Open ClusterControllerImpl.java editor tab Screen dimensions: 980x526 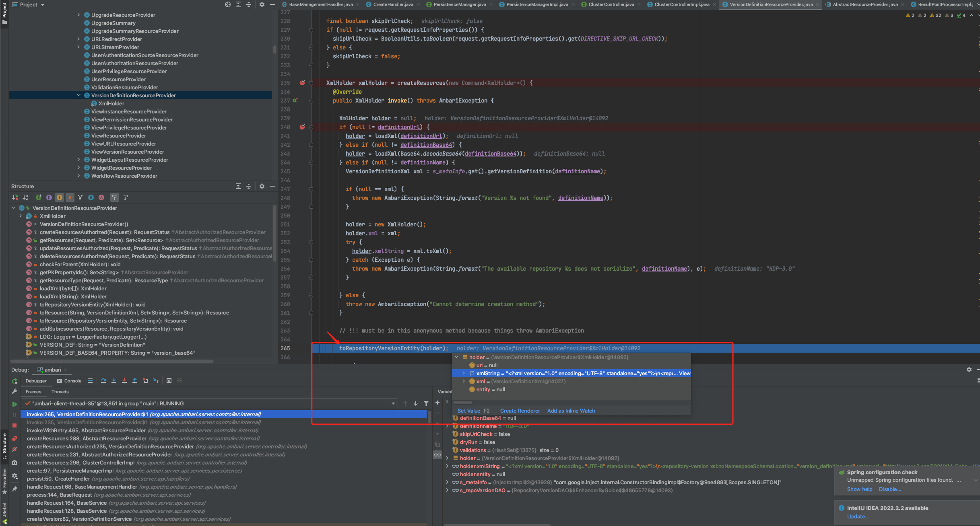click(681, 4)
